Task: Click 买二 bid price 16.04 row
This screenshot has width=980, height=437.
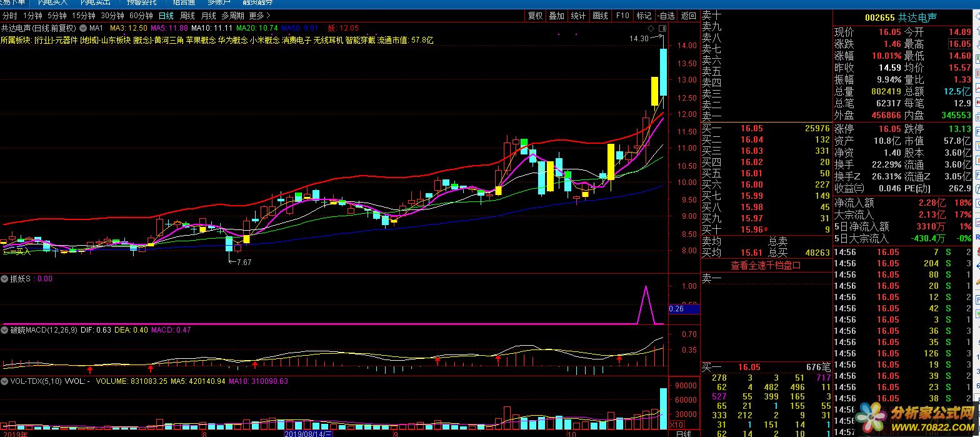Action: tap(766, 139)
